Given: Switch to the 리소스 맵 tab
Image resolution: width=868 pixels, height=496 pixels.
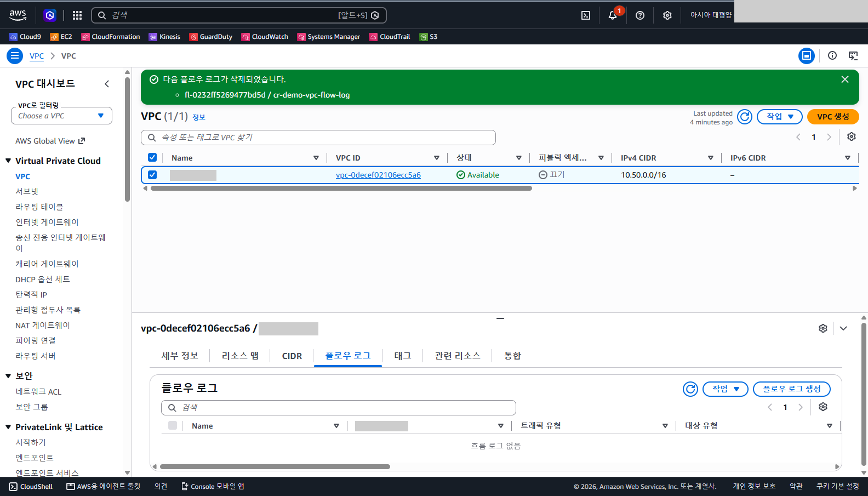Looking at the screenshot, I should [x=240, y=356].
